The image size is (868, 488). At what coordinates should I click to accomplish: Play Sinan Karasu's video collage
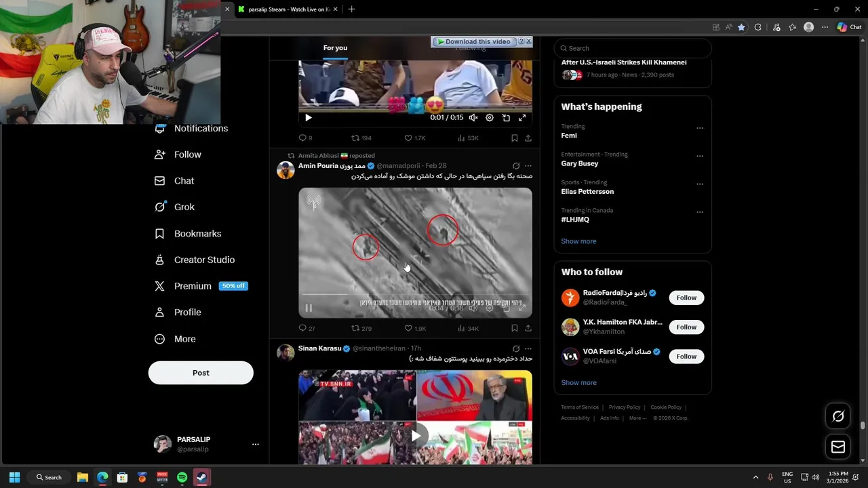[x=415, y=435]
